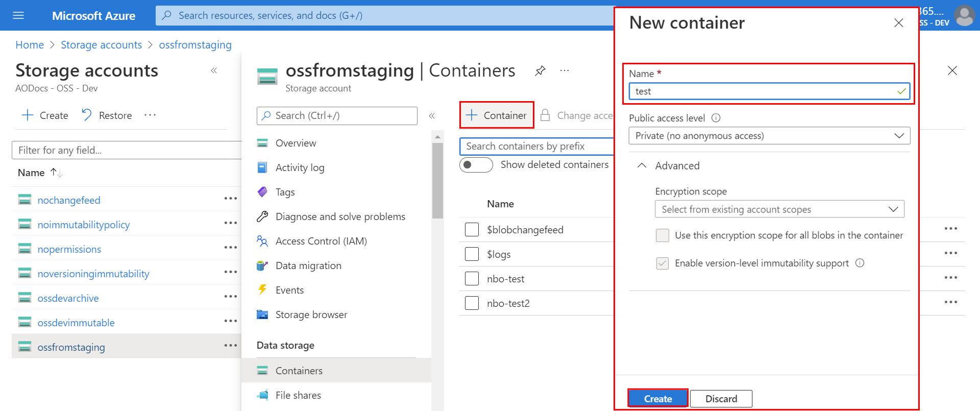Open the Encryption scope dropdown
Viewport: 980px width, 411px height.
pyautogui.click(x=779, y=209)
